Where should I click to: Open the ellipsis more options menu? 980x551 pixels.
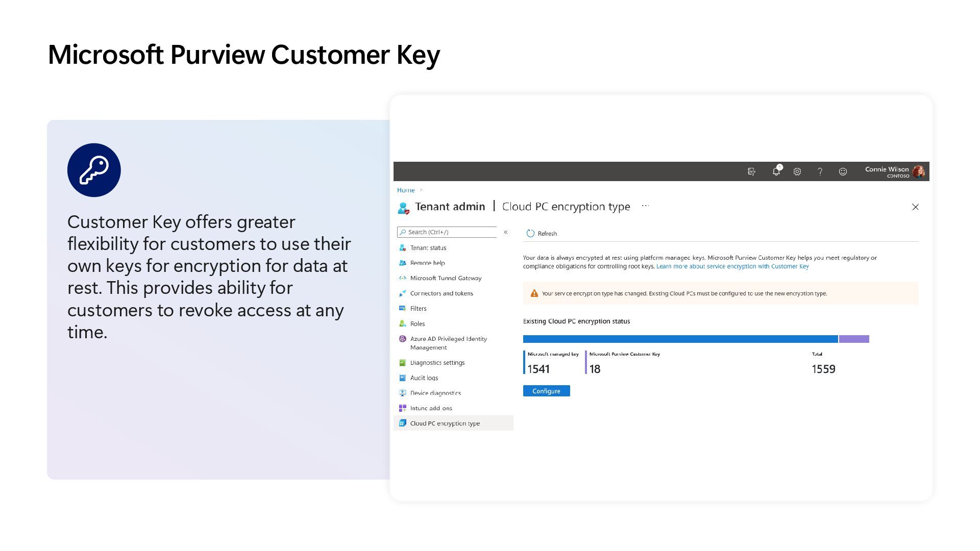pos(645,206)
